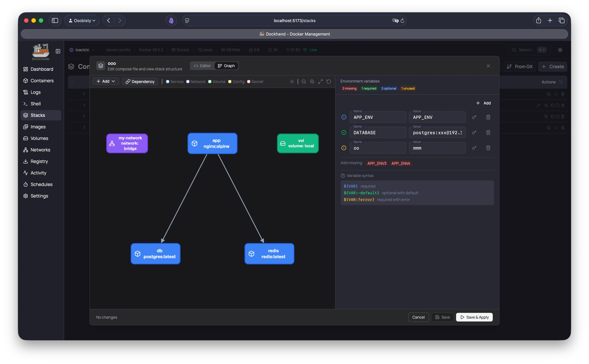Open the Osobisty profile dropdown
Image resolution: width=589 pixels, height=364 pixels.
pyautogui.click(x=82, y=20)
